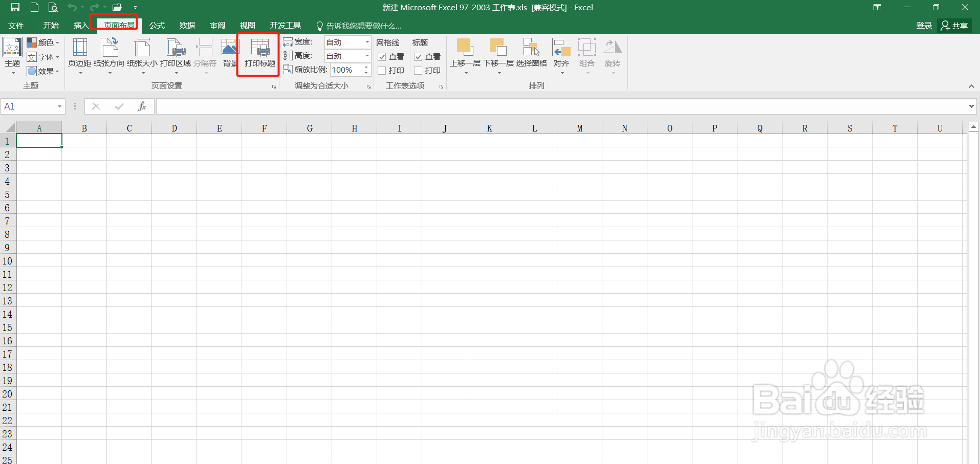Toggle Gridlines View (查看) checkbox
This screenshot has height=464, width=980.
(382, 57)
